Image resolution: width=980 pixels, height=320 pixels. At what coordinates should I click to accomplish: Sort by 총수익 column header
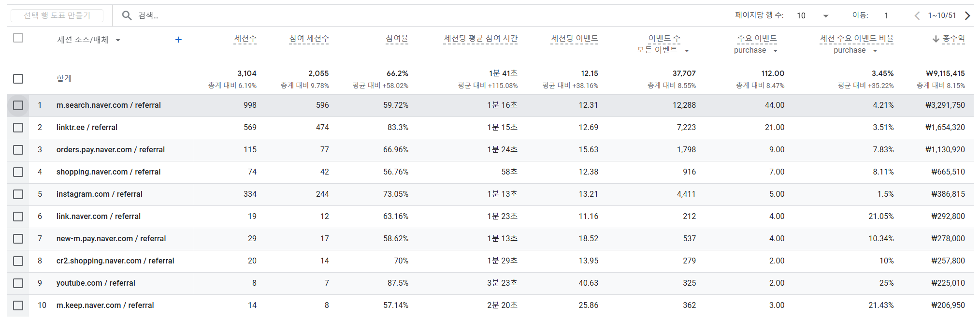953,39
